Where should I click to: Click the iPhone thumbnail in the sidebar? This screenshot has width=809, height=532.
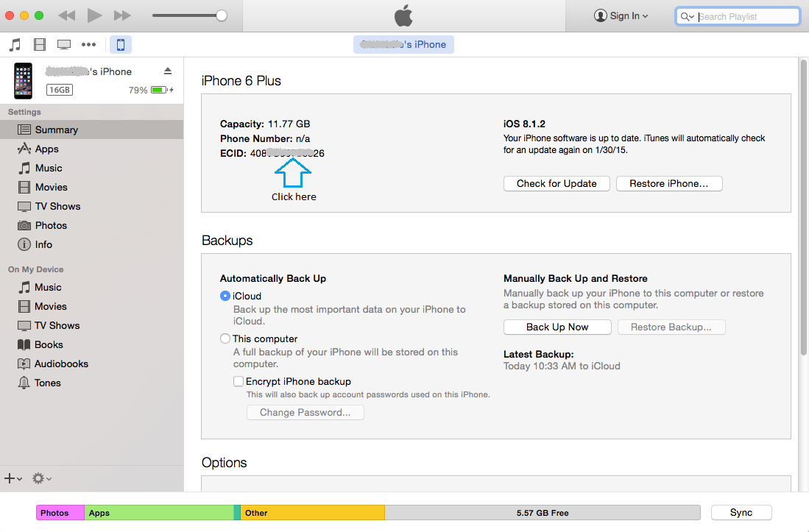click(x=24, y=81)
